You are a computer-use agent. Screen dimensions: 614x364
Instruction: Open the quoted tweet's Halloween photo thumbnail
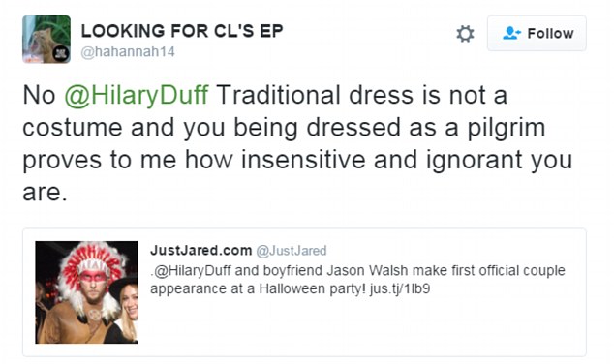click(86, 292)
